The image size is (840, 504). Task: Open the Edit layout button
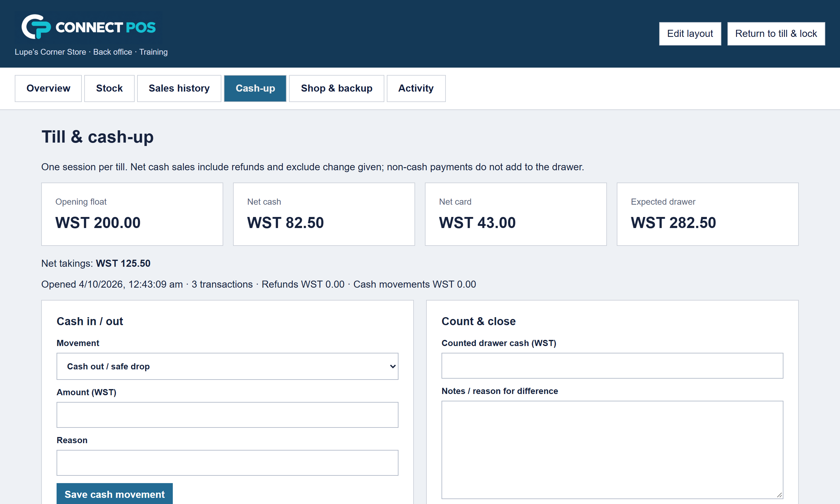point(690,33)
